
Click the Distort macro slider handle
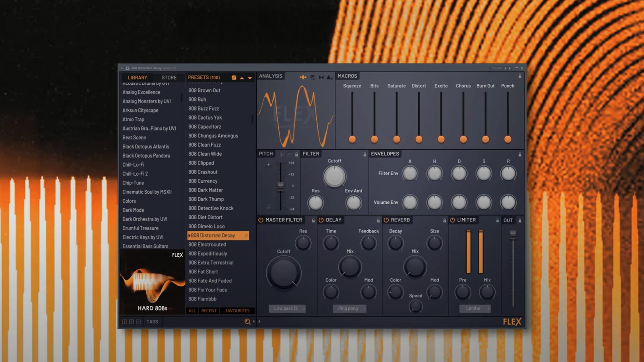(419, 139)
